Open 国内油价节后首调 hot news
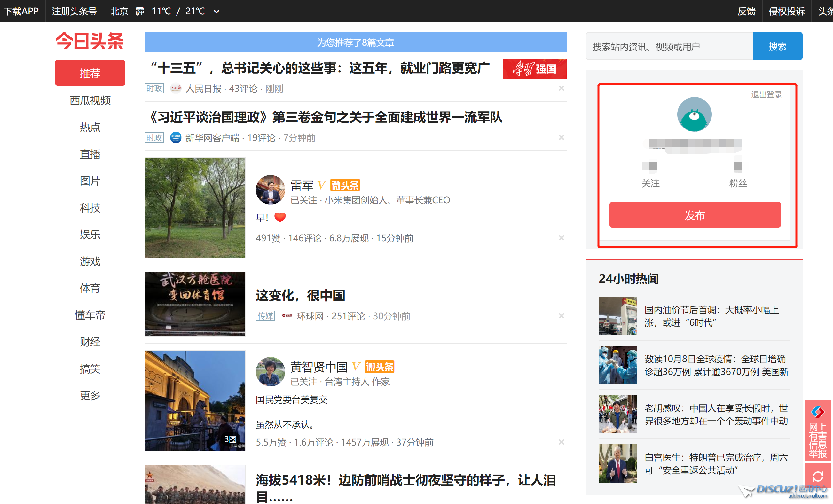 tap(711, 316)
